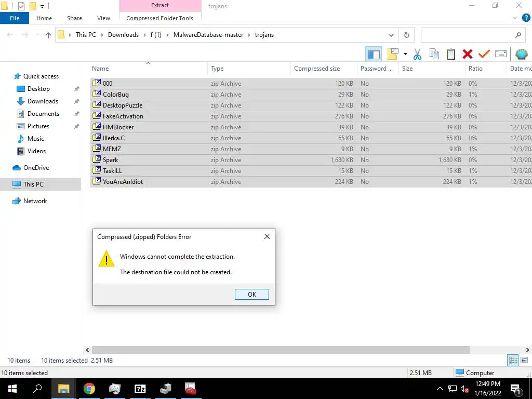The image size is (532, 399).
Task: Click Downloads in the address path
Action: point(123,35)
